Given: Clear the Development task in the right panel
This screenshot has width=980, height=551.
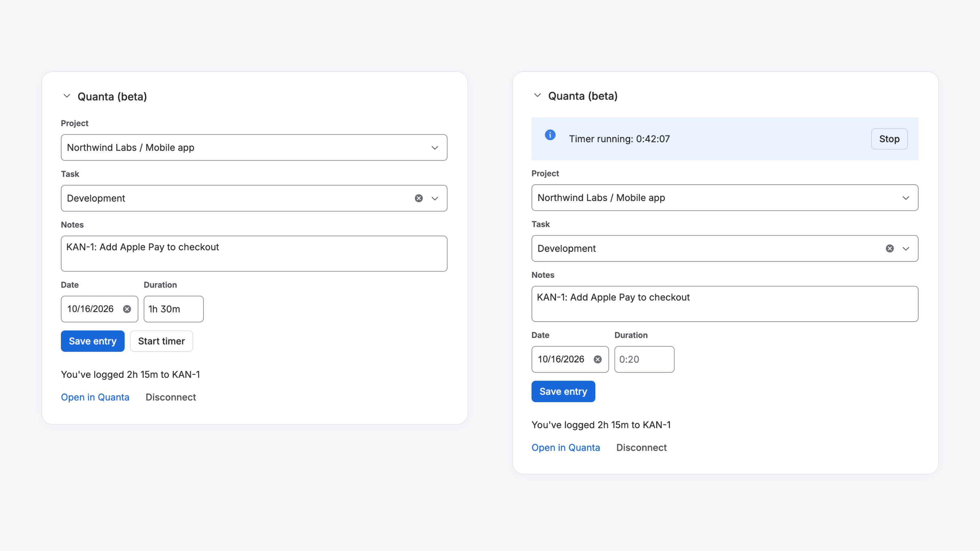Looking at the screenshot, I should pos(890,248).
